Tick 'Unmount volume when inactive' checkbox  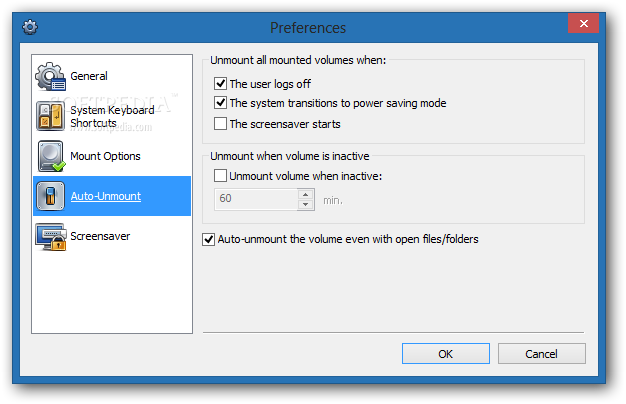(221, 177)
